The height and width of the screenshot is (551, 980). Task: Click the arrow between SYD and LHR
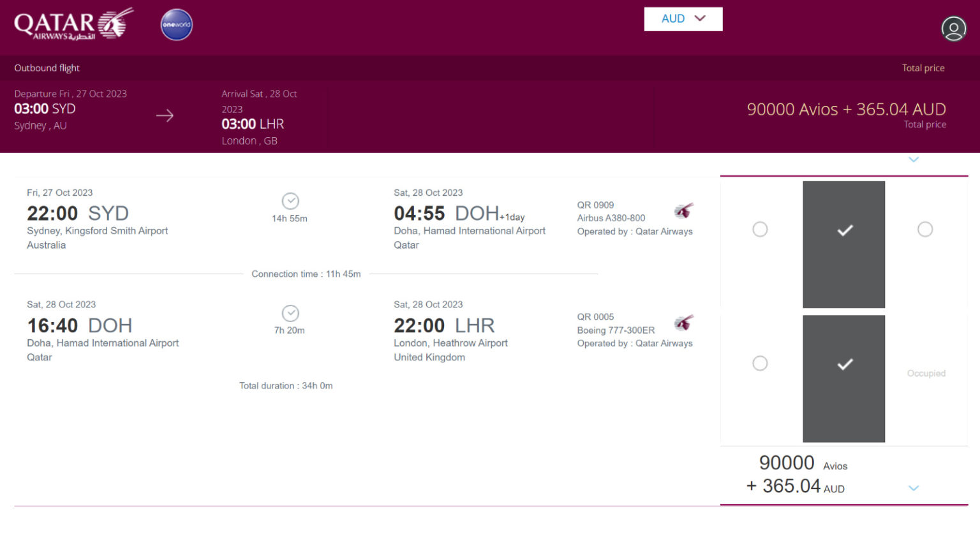[165, 115]
